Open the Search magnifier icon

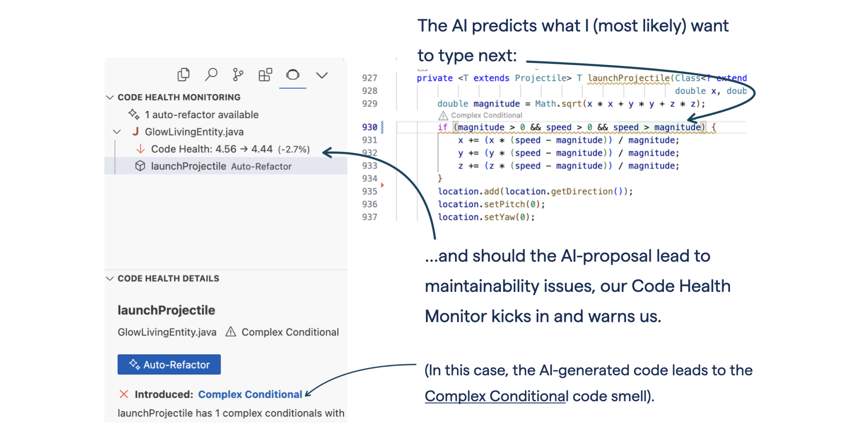point(211,75)
